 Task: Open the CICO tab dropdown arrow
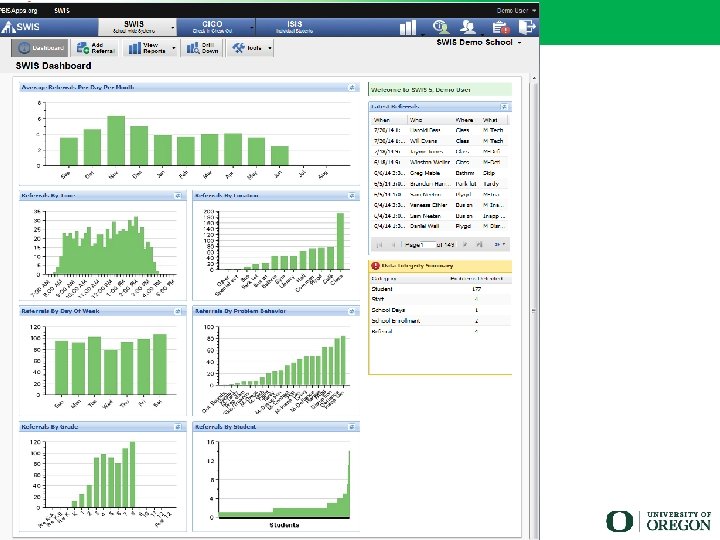tap(252, 28)
